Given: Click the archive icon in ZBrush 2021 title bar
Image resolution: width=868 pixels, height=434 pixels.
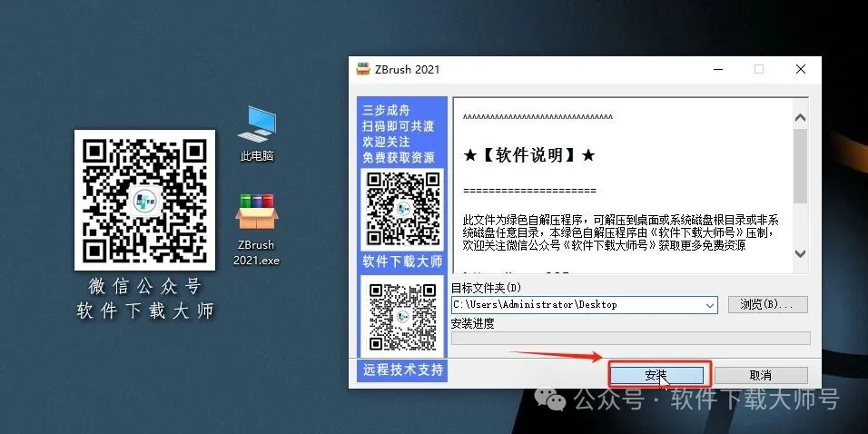Looking at the screenshot, I should (363, 69).
